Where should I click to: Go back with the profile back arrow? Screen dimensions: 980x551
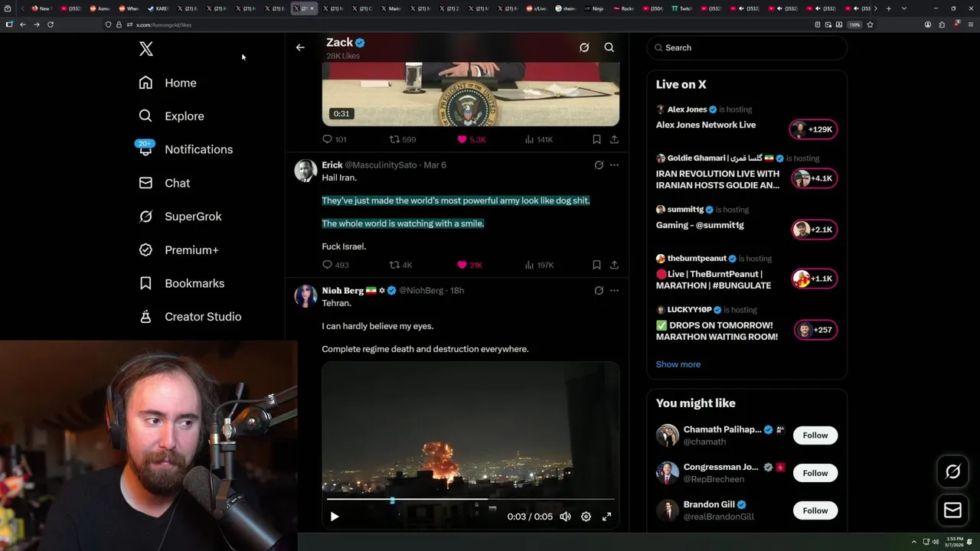[x=300, y=47]
